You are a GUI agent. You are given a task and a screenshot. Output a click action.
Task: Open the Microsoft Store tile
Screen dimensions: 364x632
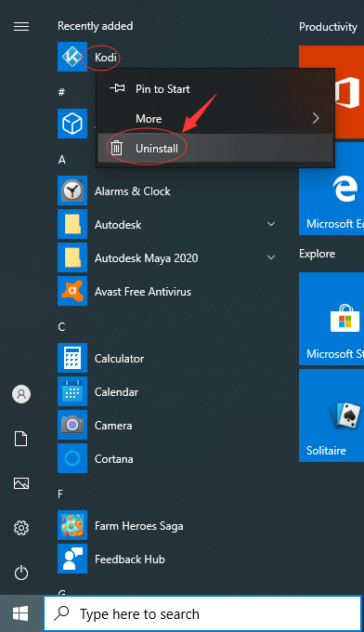click(x=331, y=319)
